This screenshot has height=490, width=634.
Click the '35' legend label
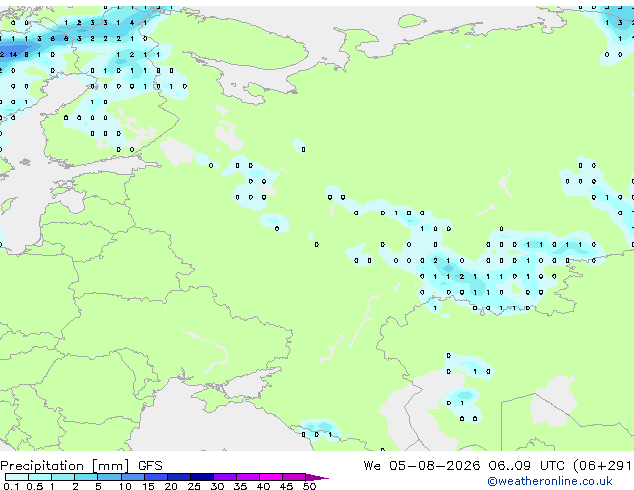(x=240, y=486)
